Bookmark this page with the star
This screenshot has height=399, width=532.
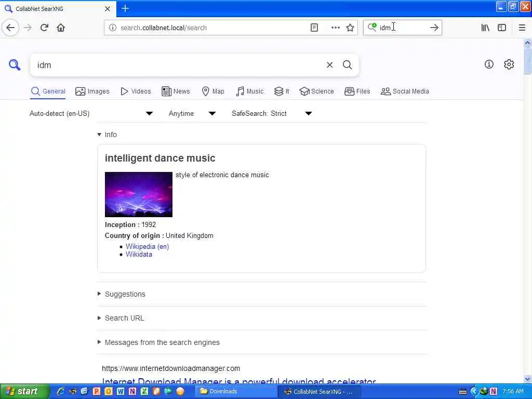350,28
